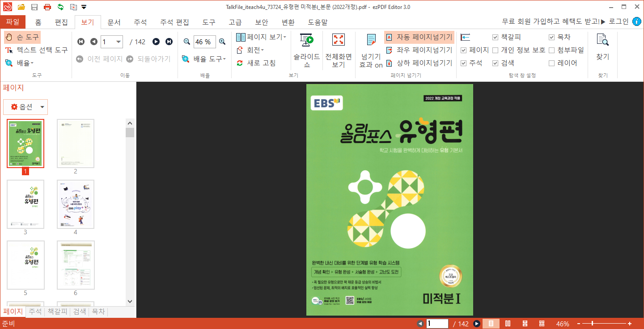The width and height of the screenshot is (644, 329).
Task: Toggle the 책갈피 checkbox
Action: click(x=495, y=37)
